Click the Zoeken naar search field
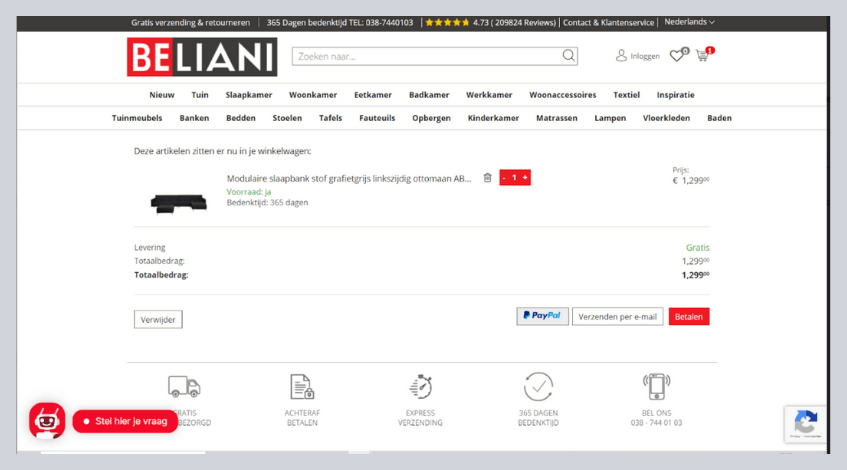This screenshot has height=470, width=847. tap(425, 57)
